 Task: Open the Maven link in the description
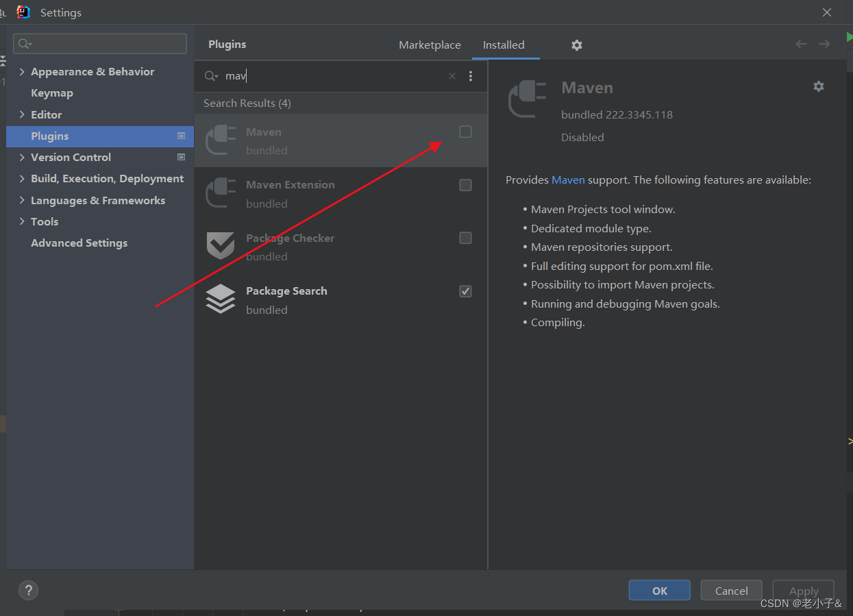pos(568,180)
